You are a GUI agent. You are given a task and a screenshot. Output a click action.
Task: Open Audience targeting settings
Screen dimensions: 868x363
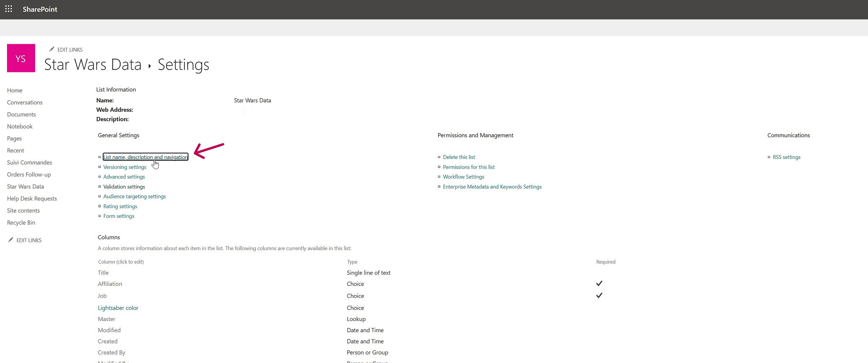click(135, 196)
